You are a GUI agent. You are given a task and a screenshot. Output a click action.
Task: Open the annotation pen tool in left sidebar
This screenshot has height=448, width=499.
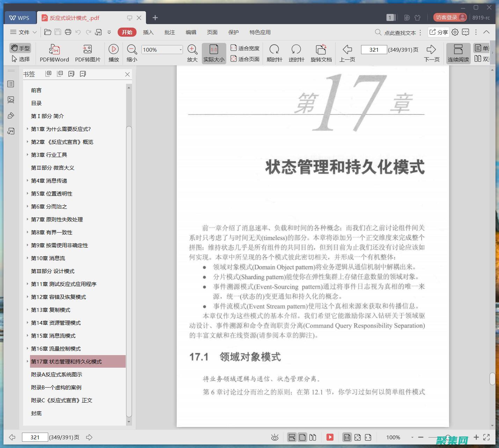pos(11,115)
